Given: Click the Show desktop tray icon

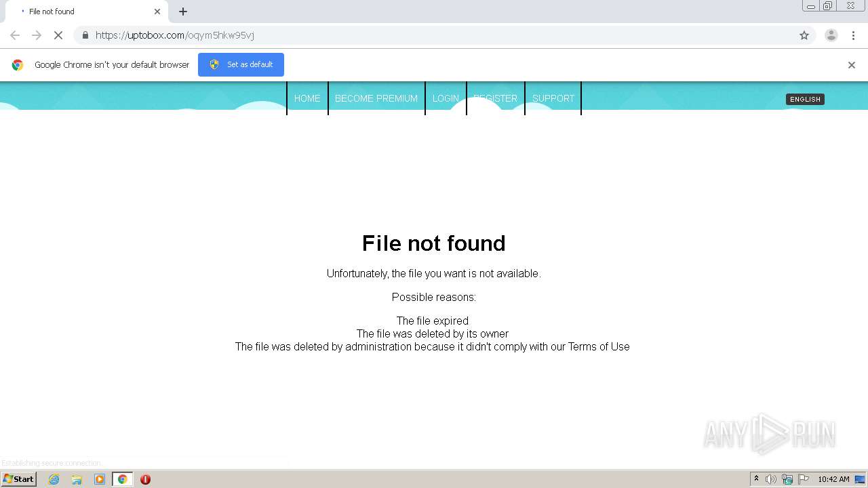Looking at the screenshot, I should [860, 479].
